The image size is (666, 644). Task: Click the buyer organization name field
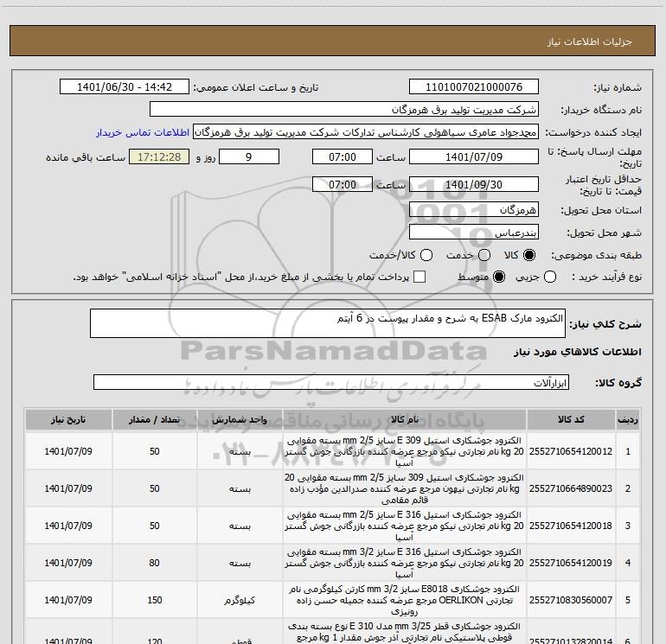[x=344, y=110]
